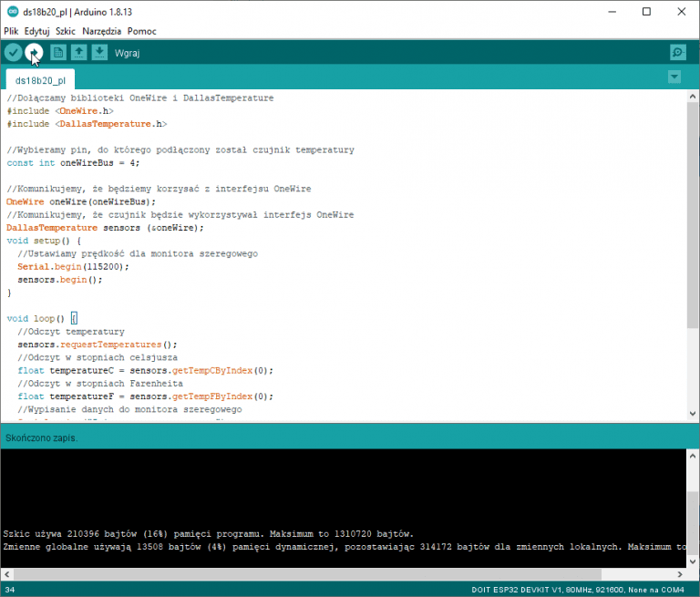Expand the tab options dropdown arrow
This screenshot has height=597, width=700.
674,77
